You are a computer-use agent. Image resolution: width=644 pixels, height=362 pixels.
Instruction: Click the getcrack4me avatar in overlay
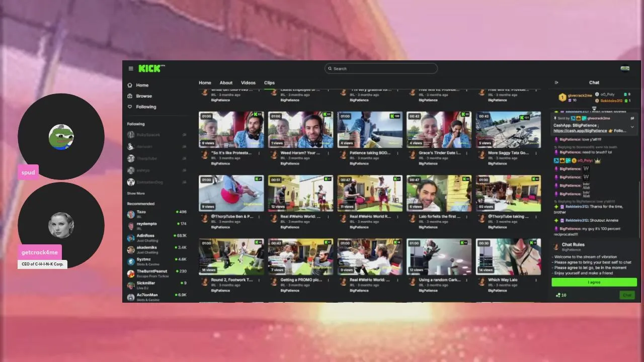(x=61, y=225)
